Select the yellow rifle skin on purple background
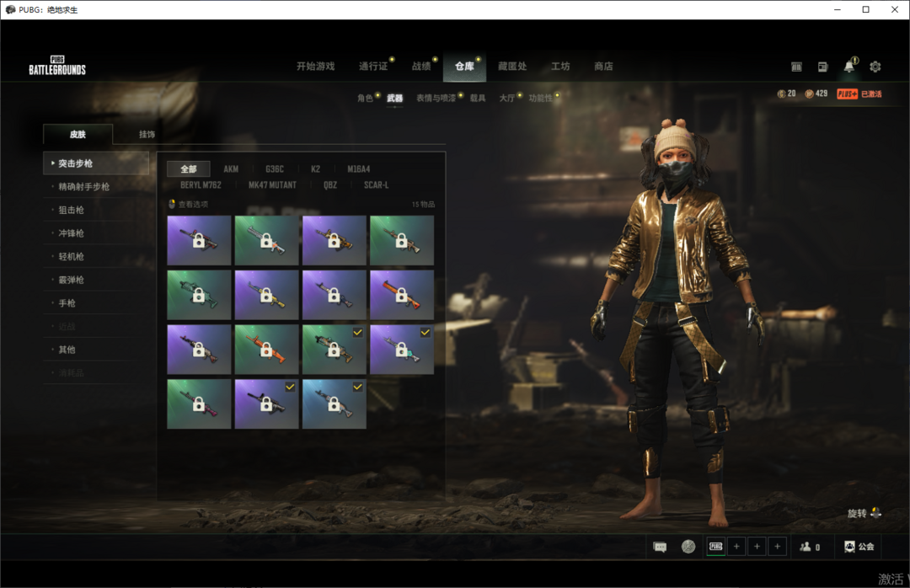The height and width of the screenshot is (588, 910). [x=266, y=295]
